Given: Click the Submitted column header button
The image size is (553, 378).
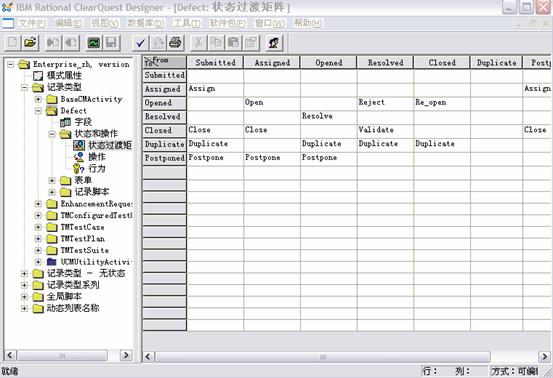Looking at the screenshot, I should point(215,62).
